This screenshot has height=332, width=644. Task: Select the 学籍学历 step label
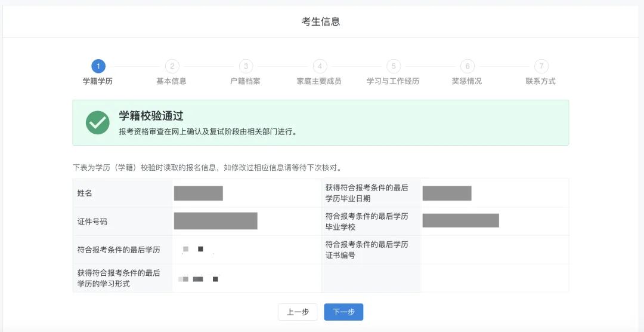coord(98,81)
